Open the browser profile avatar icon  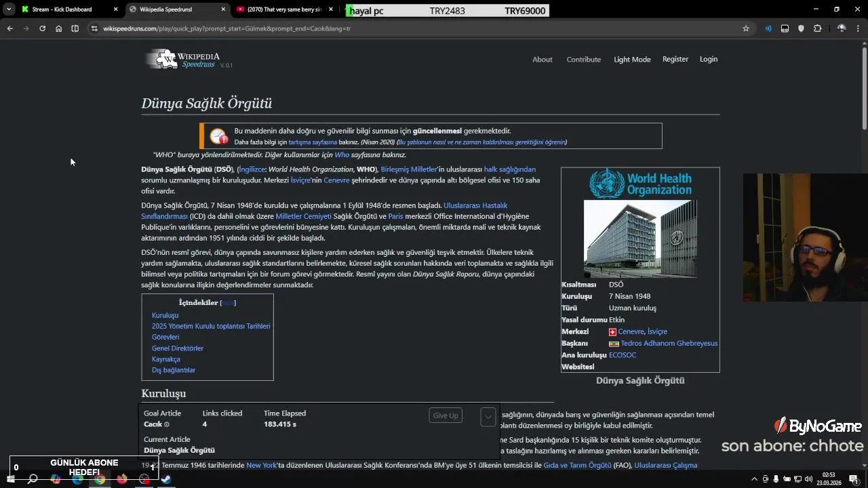[842, 28]
